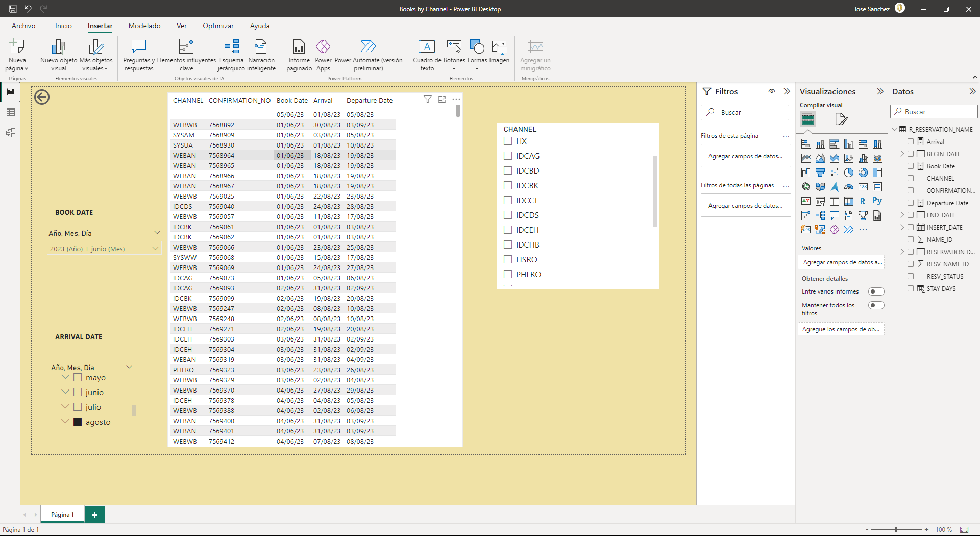Toggle Mantener todos los filtros switch

coord(876,305)
